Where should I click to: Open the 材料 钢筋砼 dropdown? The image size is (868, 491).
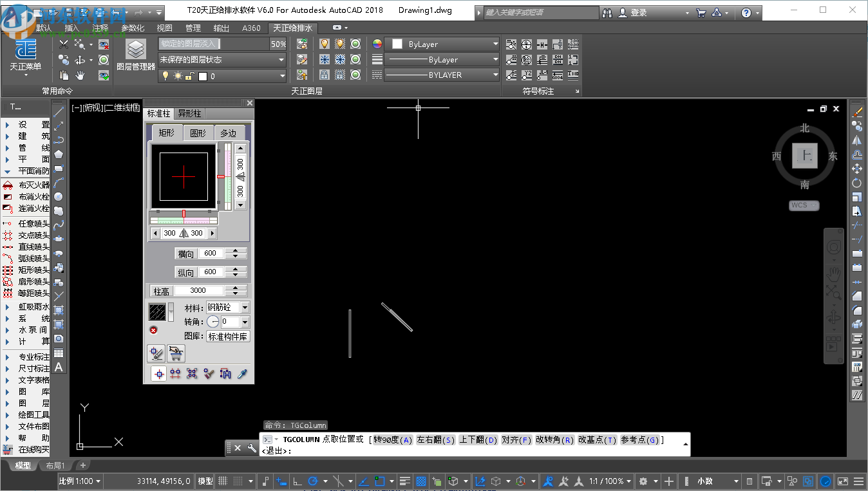click(228, 308)
